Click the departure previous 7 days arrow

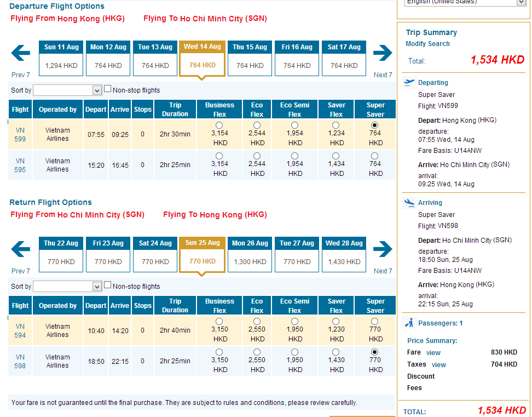coord(20,53)
